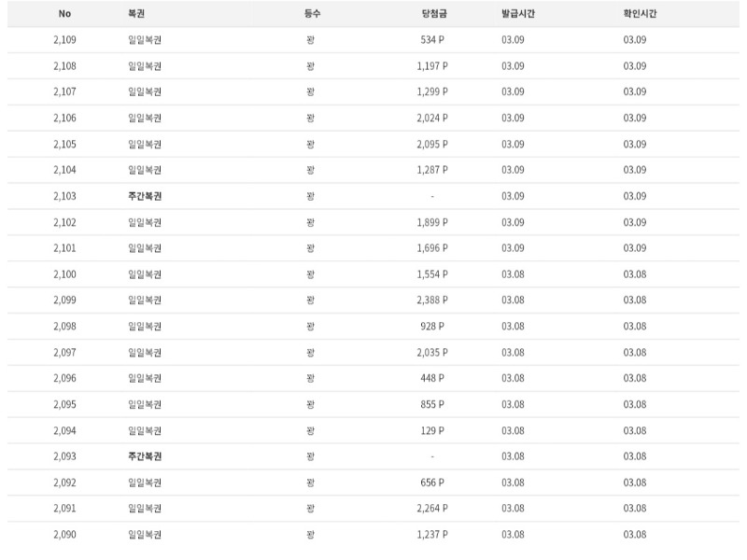The height and width of the screenshot is (560, 747).
Task: Click the 등수 column header
Action: [x=311, y=14]
